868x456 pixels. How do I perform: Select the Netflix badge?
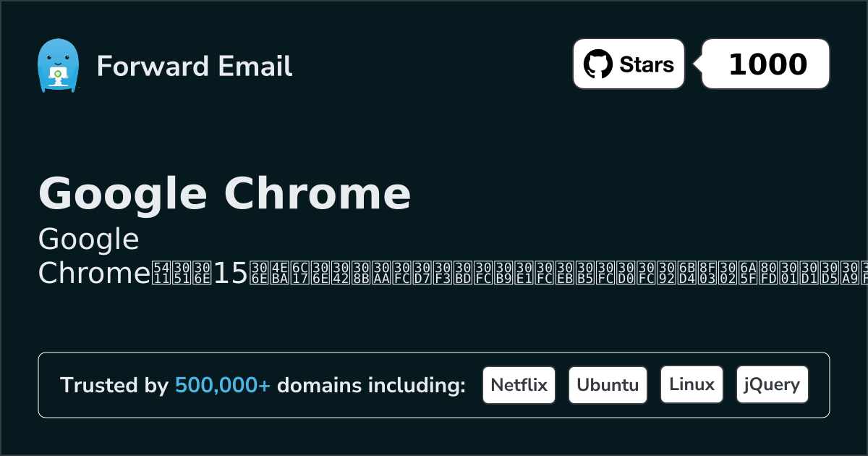pyautogui.click(x=519, y=385)
